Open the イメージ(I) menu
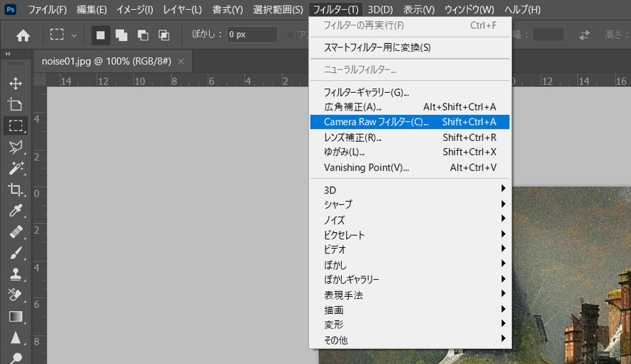Viewport: 631px width, 364px height. pyautogui.click(x=135, y=9)
